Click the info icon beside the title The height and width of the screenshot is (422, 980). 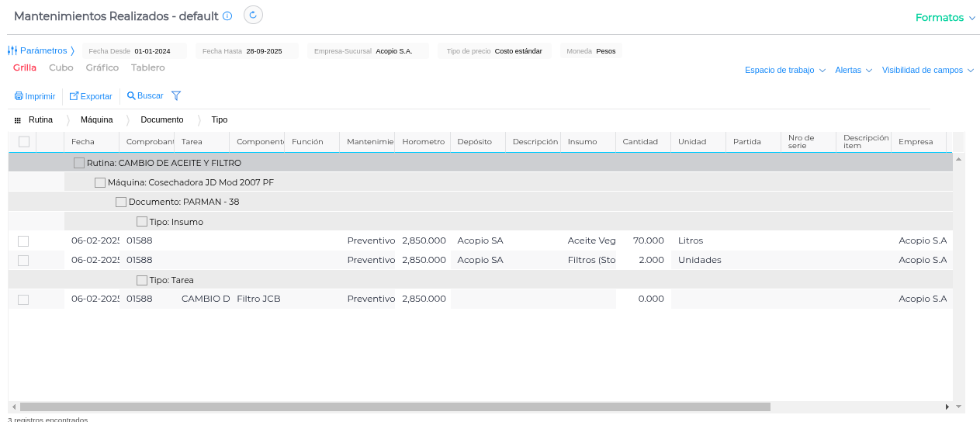[227, 16]
